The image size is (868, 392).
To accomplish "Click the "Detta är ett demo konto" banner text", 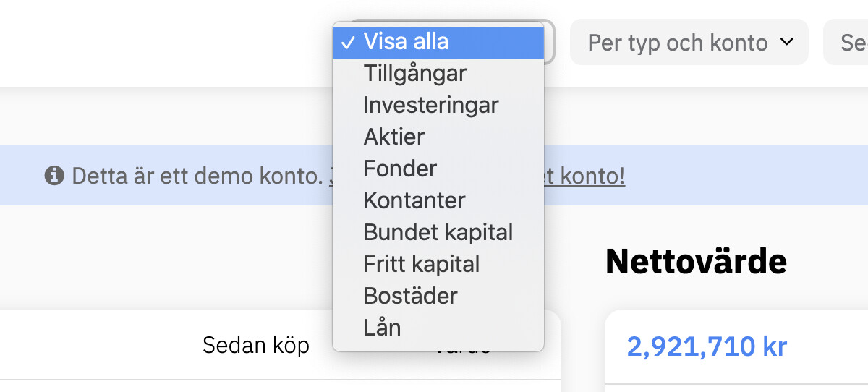I will [x=197, y=176].
